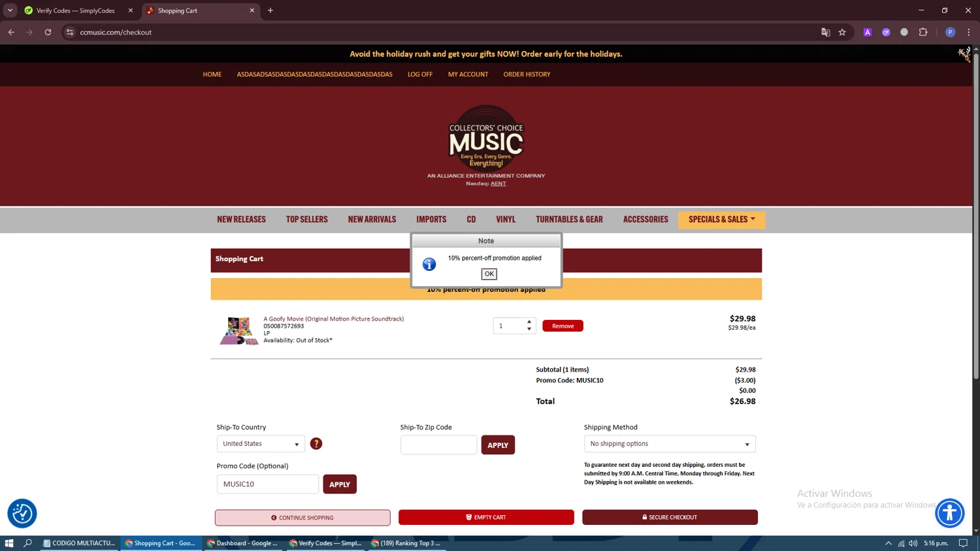980x551 pixels.
Task: Open Windows taskbar search
Action: pos(27,543)
